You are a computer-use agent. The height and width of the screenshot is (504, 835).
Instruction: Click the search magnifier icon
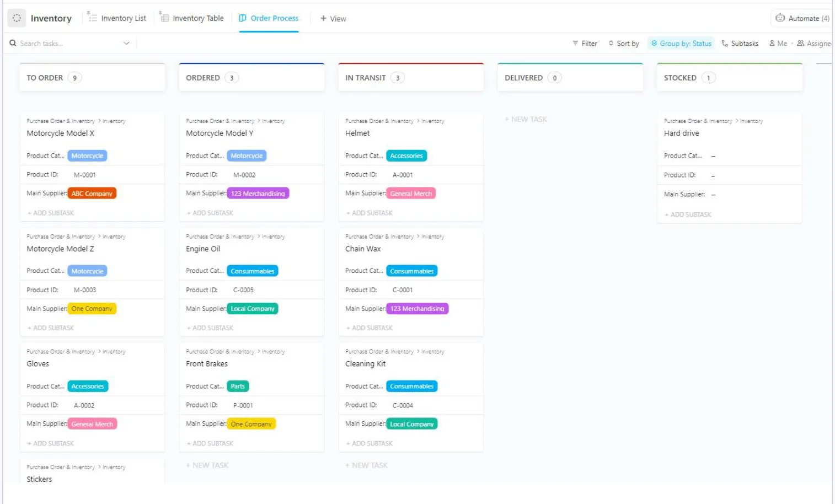point(13,43)
